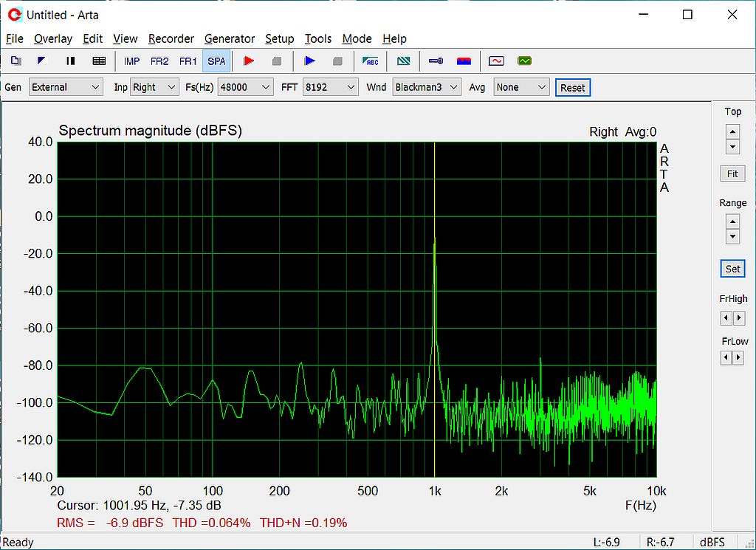
Task: Maximize the Arta window
Action: tap(687, 15)
